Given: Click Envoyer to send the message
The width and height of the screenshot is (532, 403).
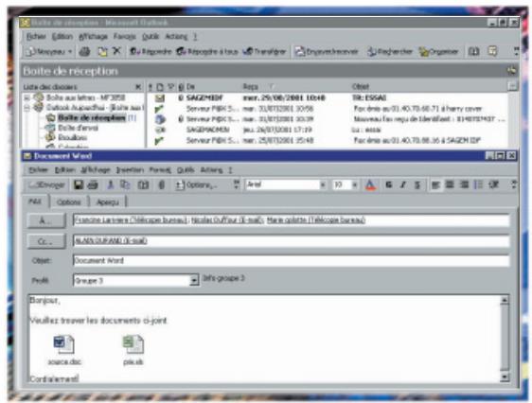Looking at the screenshot, I should (x=47, y=185).
